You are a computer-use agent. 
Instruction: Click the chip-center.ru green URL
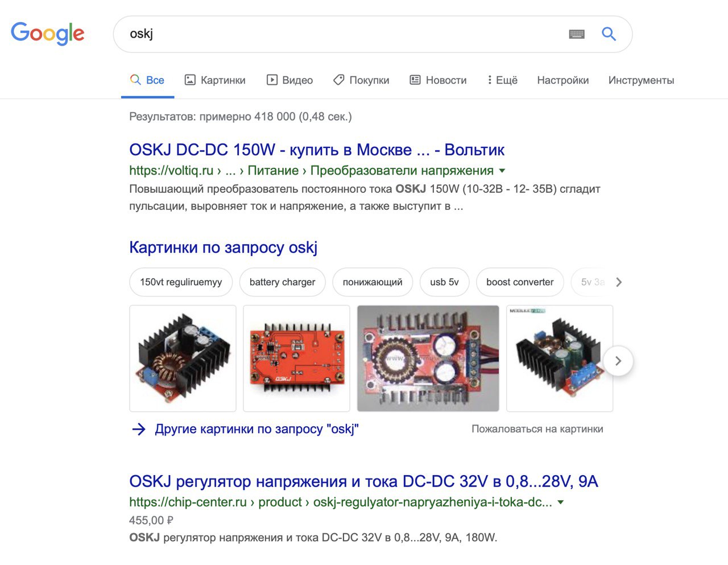pyautogui.click(x=341, y=502)
